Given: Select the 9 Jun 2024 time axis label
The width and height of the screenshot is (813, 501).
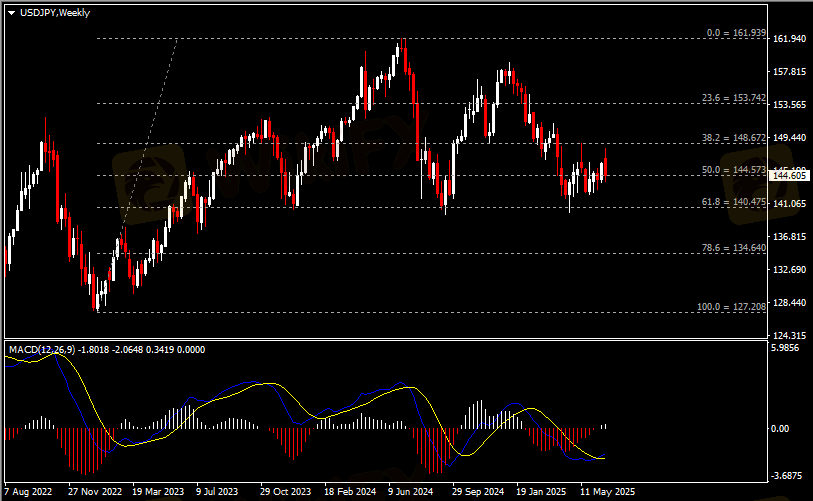Looking at the screenshot, I should click(412, 492).
